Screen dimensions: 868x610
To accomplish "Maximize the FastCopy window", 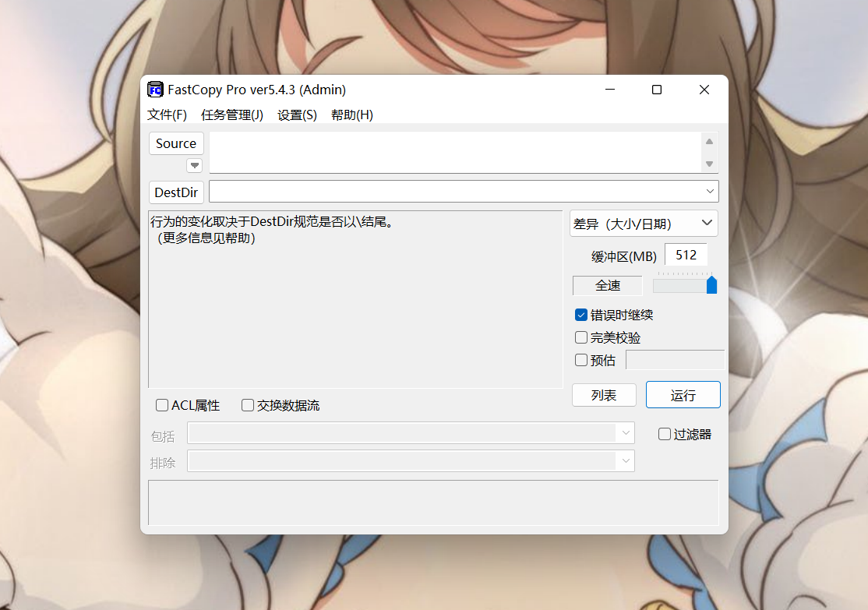I will pyautogui.click(x=657, y=90).
